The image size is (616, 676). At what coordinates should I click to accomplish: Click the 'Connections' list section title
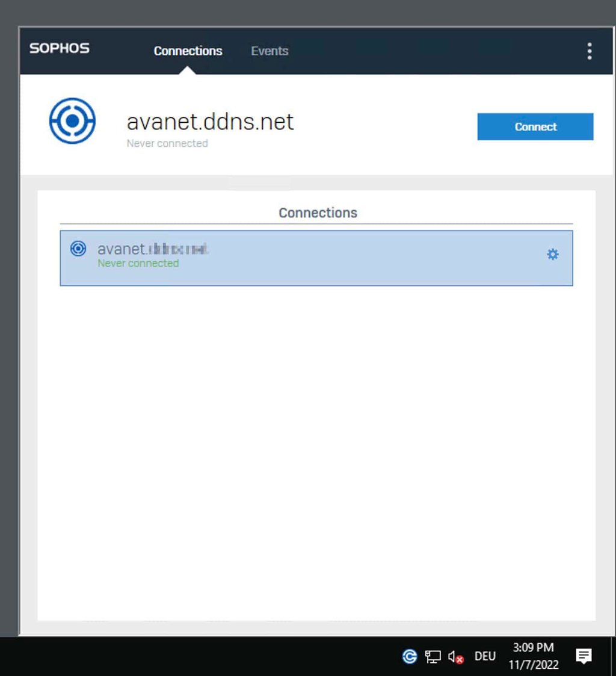coord(318,212)
